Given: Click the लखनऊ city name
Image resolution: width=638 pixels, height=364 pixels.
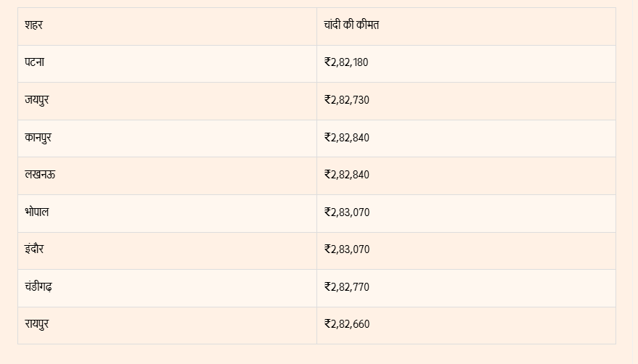Looking at the screenshot, I should pyautogui.click(x=39, y=175).
